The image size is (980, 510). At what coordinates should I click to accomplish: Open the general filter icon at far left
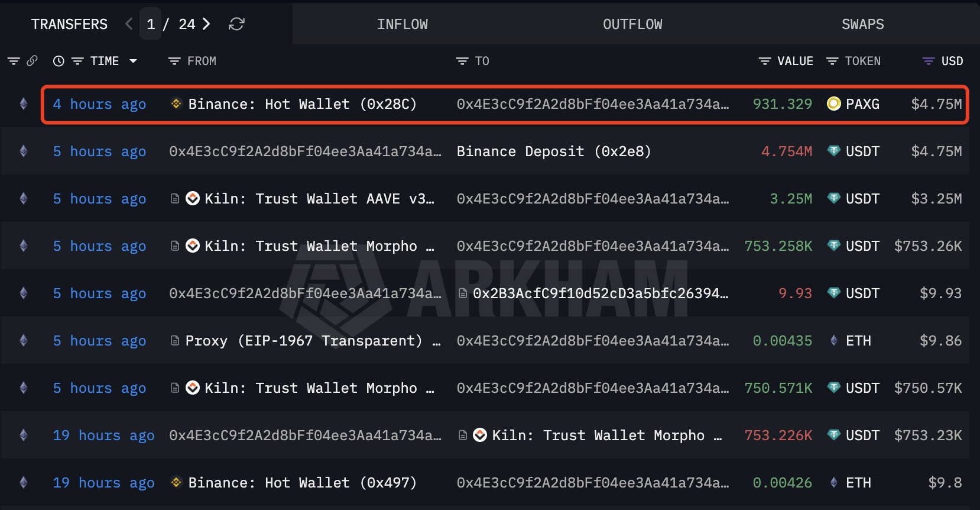coord(14,61)
